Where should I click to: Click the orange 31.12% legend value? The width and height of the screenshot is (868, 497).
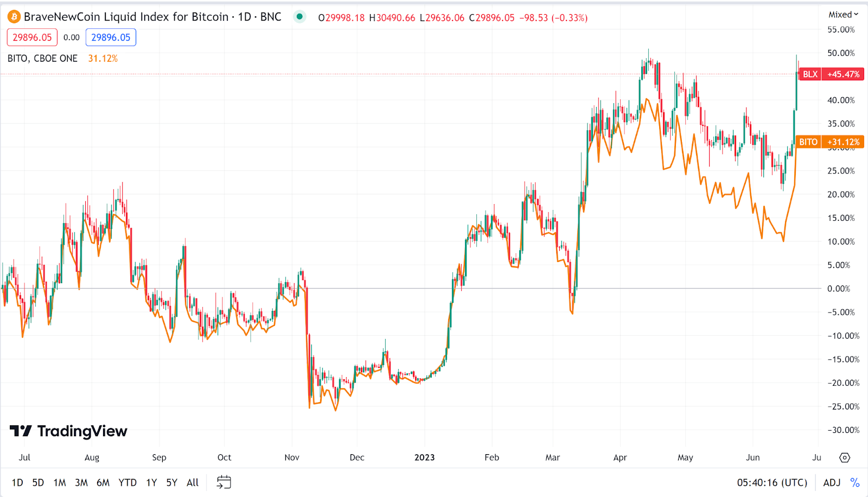(103, 59)
